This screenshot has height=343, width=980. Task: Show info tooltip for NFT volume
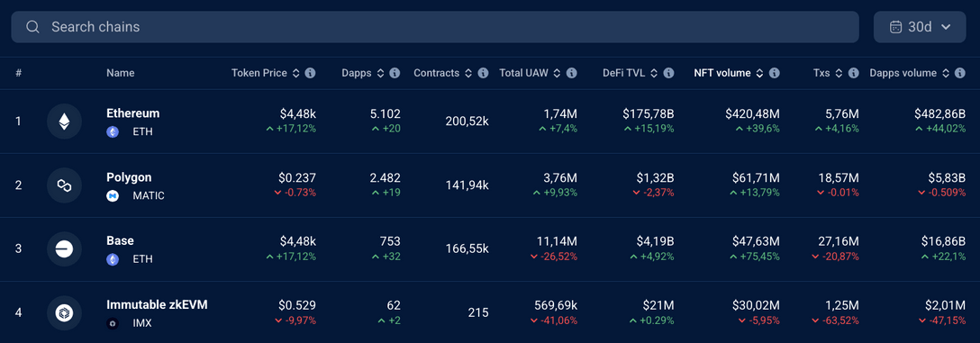pyautogui.click(x=775, y=73)
